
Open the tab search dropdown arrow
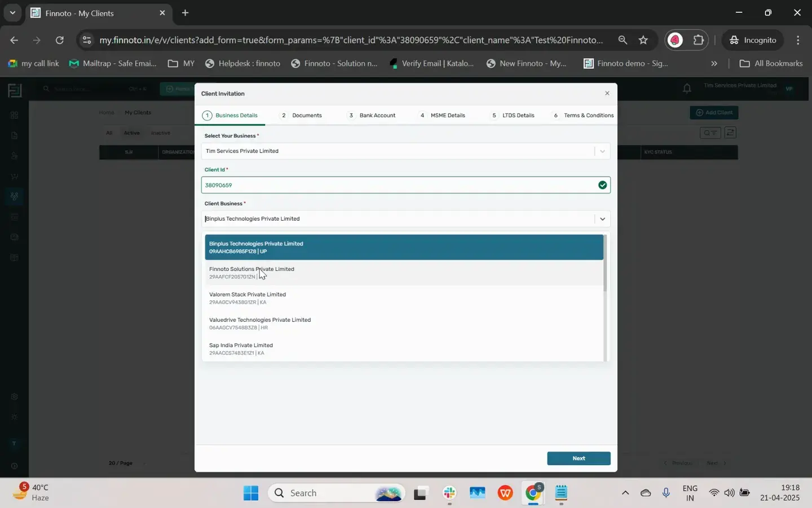12,13
